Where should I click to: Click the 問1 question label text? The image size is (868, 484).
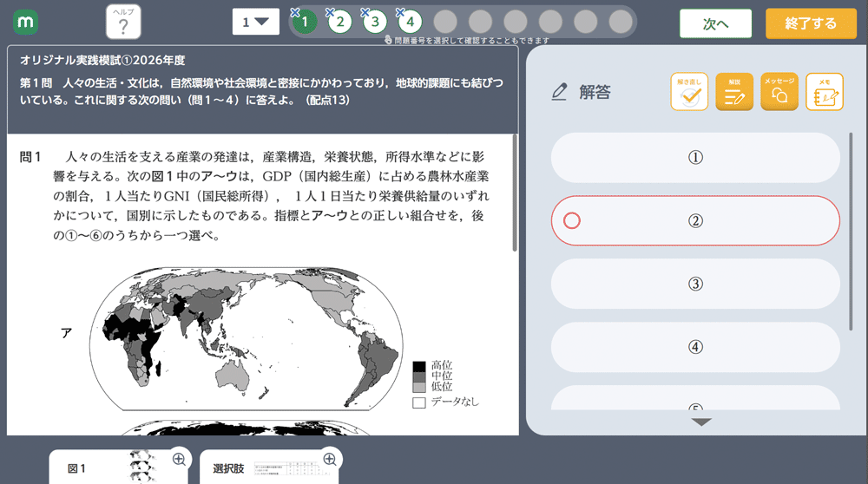click(x=30, y=157)
